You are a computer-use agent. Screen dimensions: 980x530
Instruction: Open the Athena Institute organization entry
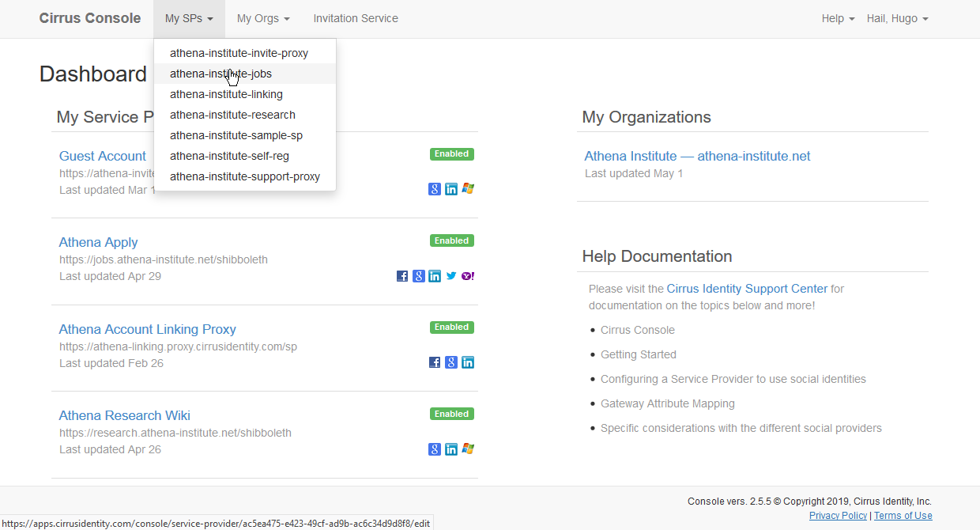click(697, 156)
